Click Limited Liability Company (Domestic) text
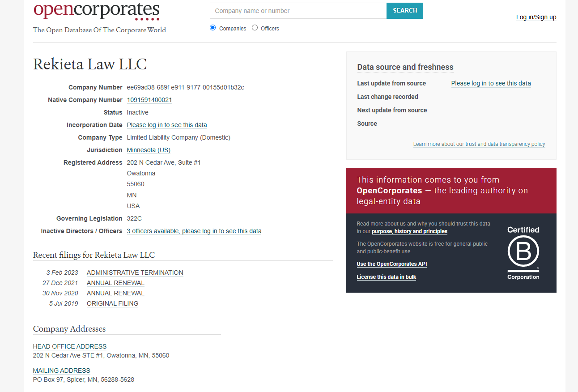 [178, 137]
